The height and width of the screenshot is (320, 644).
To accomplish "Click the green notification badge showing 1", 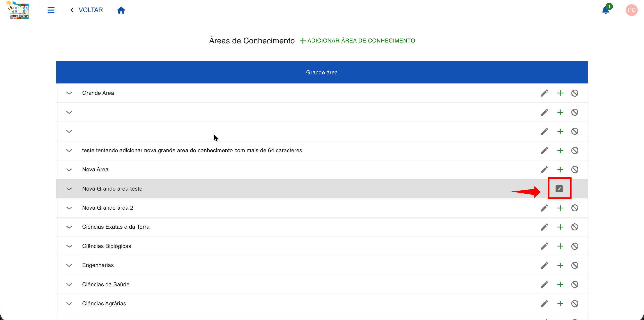I will 609,7.
